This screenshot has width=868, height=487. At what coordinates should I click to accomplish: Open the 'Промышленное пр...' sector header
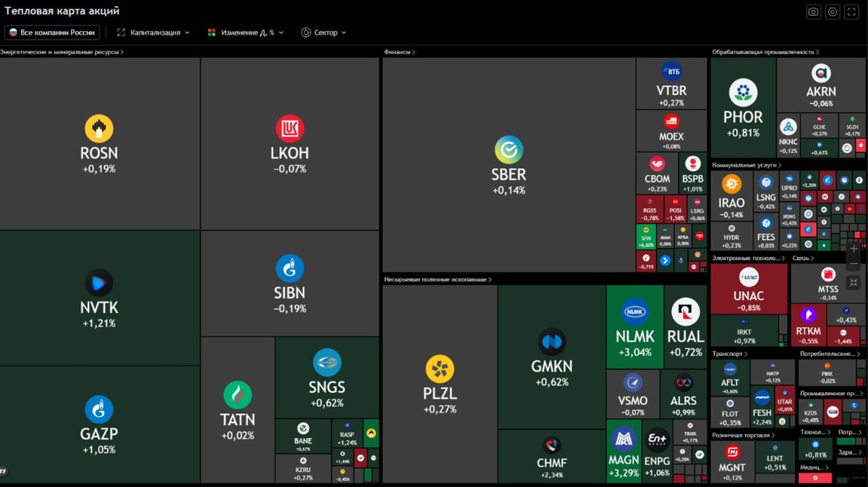pos(830,394)
